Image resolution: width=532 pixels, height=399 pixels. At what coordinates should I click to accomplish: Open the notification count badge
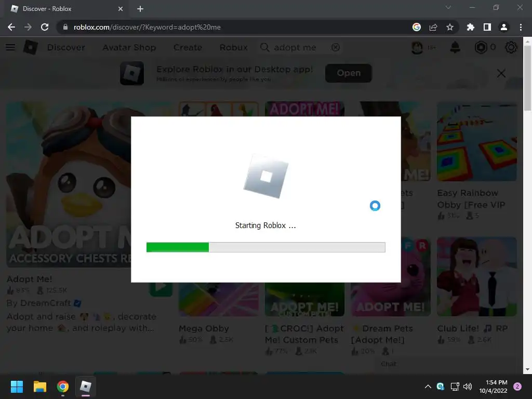[517, 387]
